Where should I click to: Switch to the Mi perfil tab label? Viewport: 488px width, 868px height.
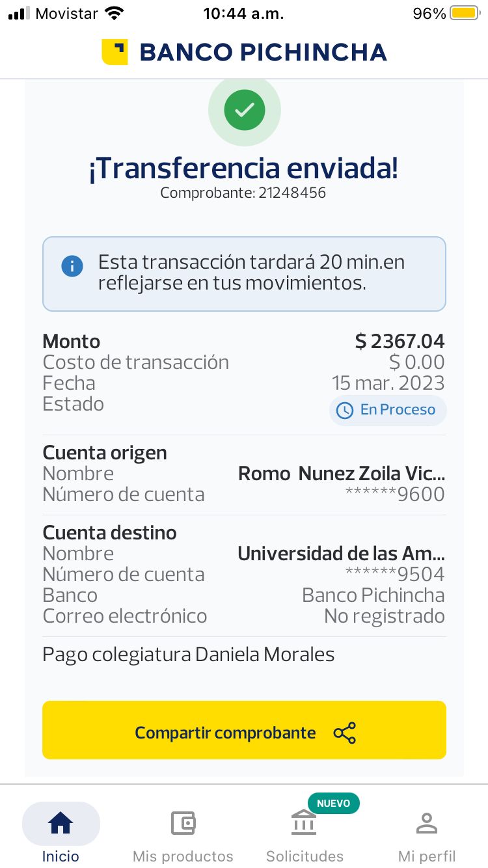pos(427,856)
